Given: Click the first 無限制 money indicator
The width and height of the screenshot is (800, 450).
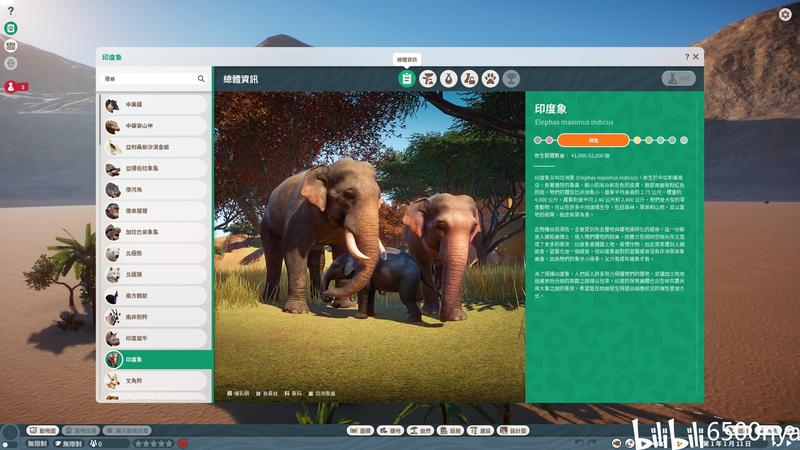Looking at the screenshot, I should point(38,444).
